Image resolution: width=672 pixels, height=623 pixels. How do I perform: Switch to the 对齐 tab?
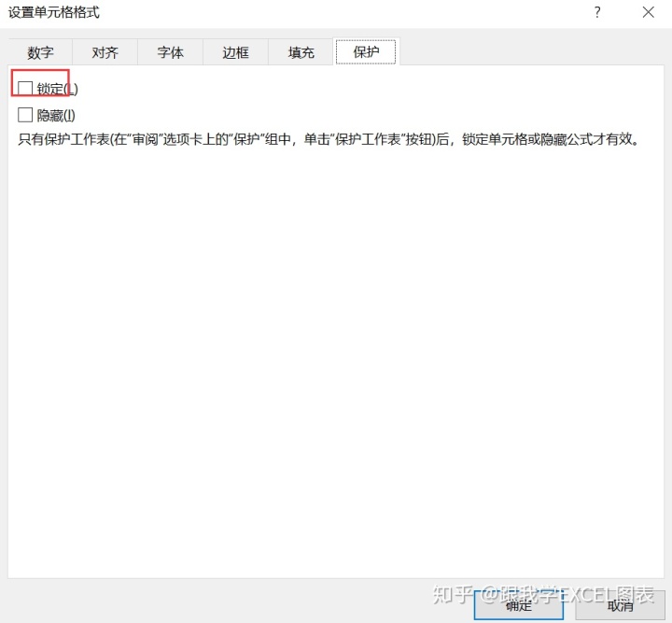105,52
